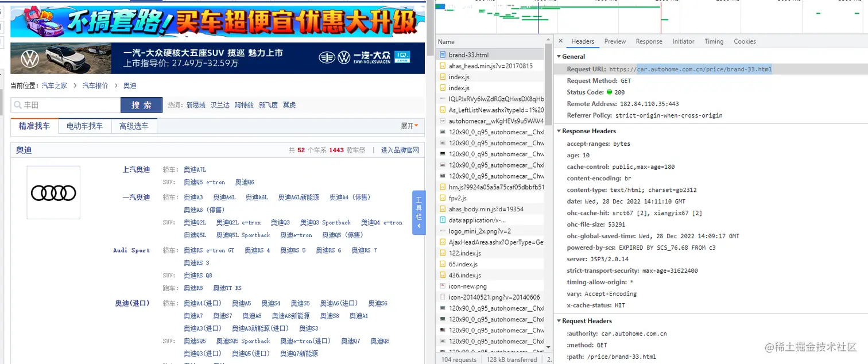Image resolution: width=868 pixels, height=364 pixels.
Task: Open the 奥迪Q5 e-tron link
Action: [204, 183]
